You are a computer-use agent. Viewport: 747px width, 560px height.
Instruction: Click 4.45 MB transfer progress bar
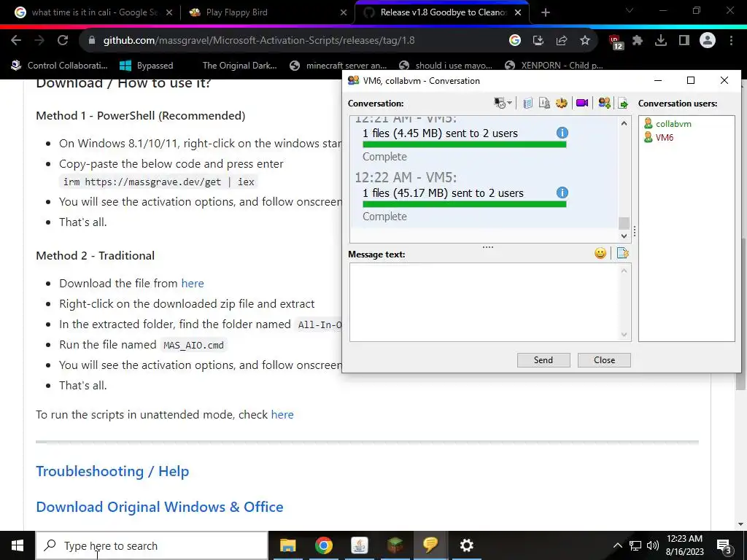click(x=465, y=144)
